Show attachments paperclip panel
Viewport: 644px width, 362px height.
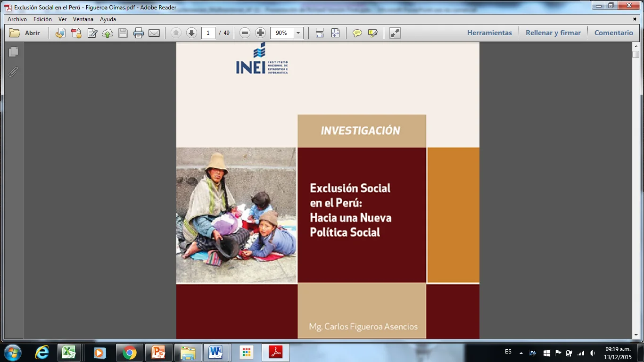point(13,72)
